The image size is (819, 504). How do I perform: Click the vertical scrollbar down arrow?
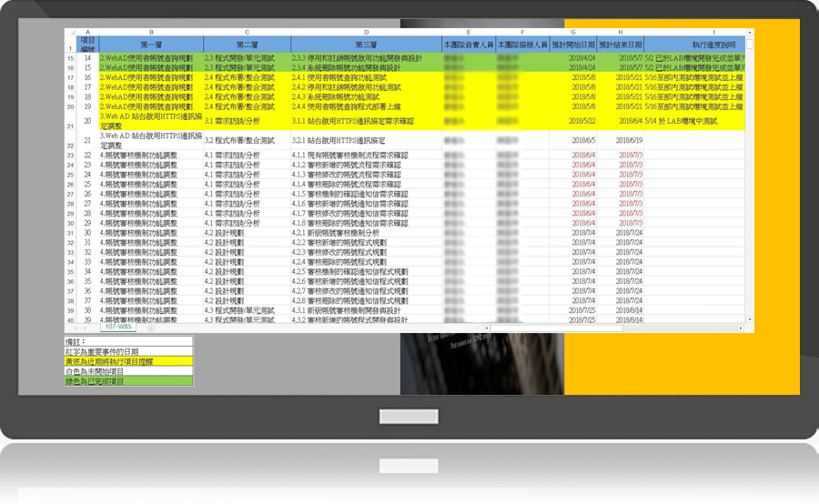point(750,318)
